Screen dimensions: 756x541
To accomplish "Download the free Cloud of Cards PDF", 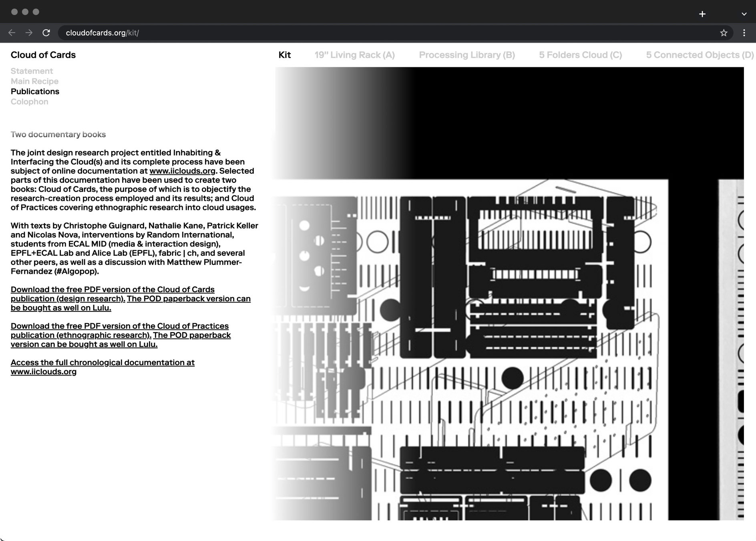I will (113, 294).
